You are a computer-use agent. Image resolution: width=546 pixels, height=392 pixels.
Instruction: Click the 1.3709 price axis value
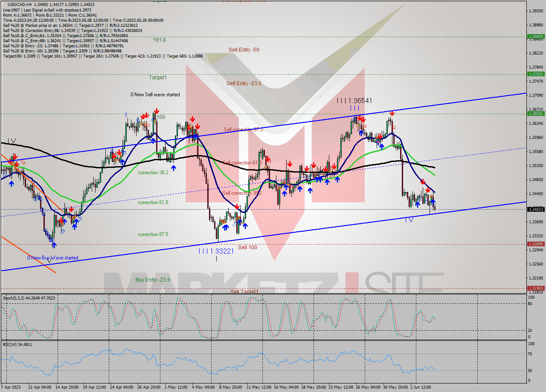[536, 95]
